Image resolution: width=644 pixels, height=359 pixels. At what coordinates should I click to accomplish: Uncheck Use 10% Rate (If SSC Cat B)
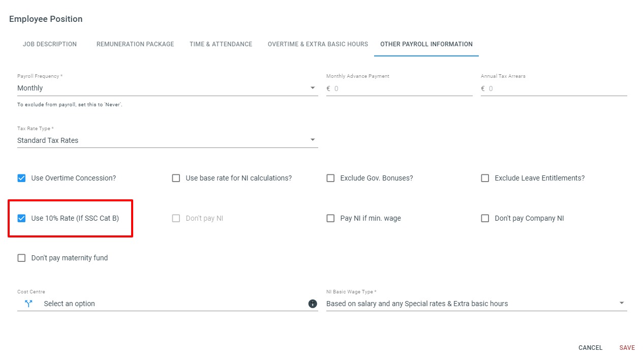coord(21,218)
